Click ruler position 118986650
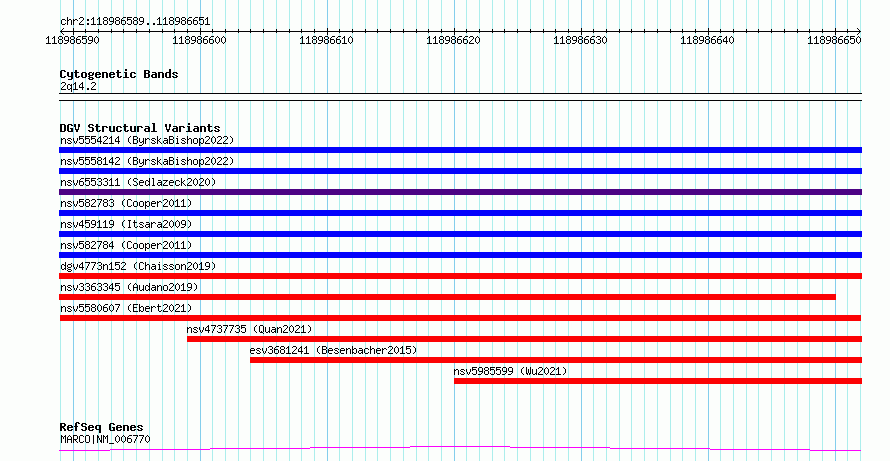Viewport: 890px width, 461px height. pos(834,40)
